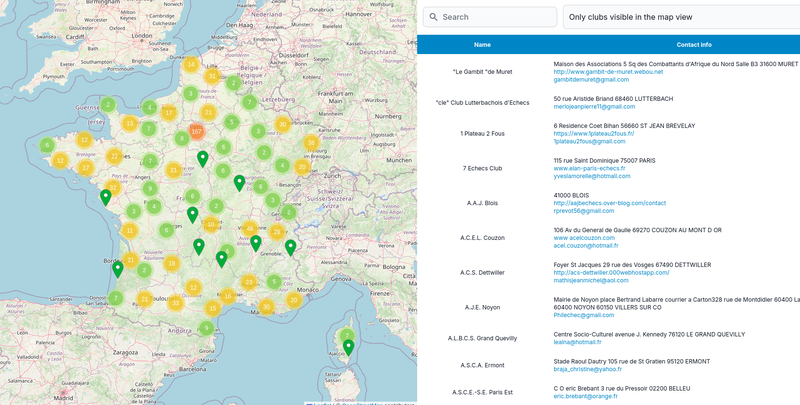Click the green pin marker in Corsica

348,347
